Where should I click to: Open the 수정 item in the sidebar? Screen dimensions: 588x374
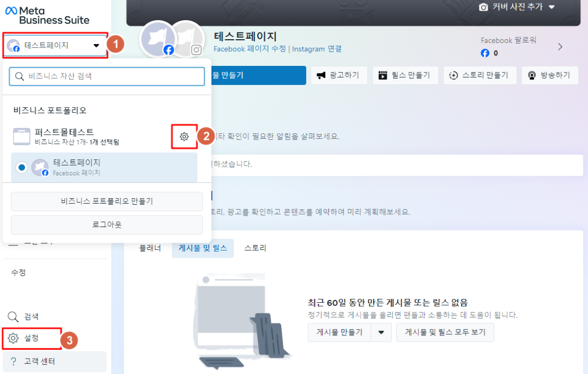point(19,272)
